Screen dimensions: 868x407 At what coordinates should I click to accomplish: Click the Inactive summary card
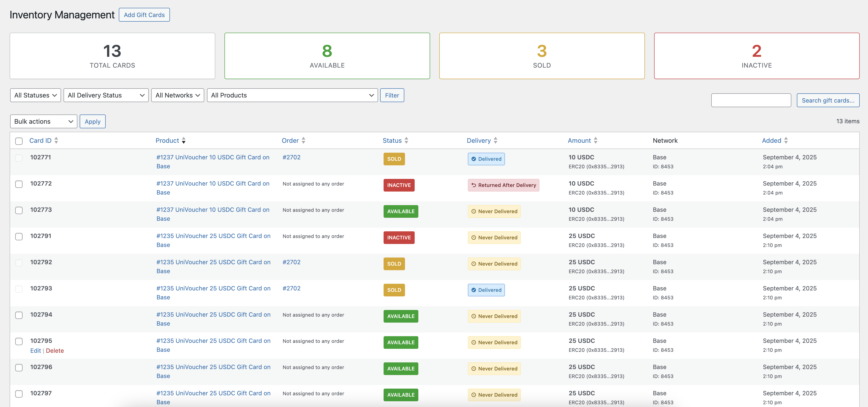tap(756, 56)
